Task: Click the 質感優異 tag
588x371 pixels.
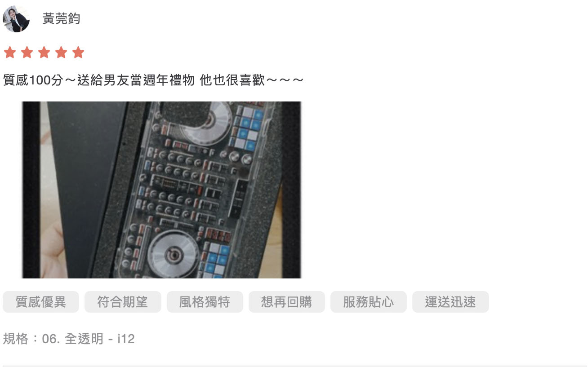Action: point(41,302)
